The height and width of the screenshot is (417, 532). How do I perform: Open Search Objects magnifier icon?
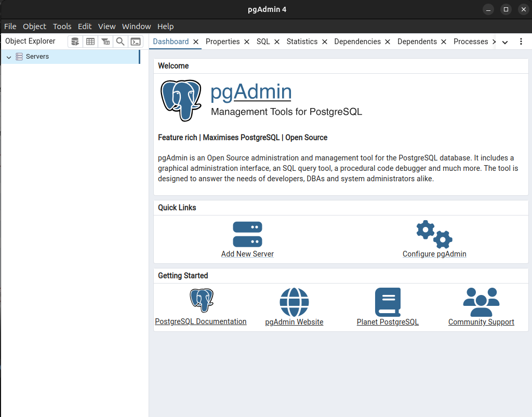tap(120, 42)
